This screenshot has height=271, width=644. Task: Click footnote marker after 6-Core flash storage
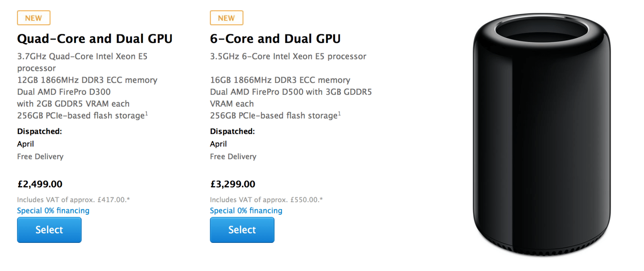(x=339, y=114)
